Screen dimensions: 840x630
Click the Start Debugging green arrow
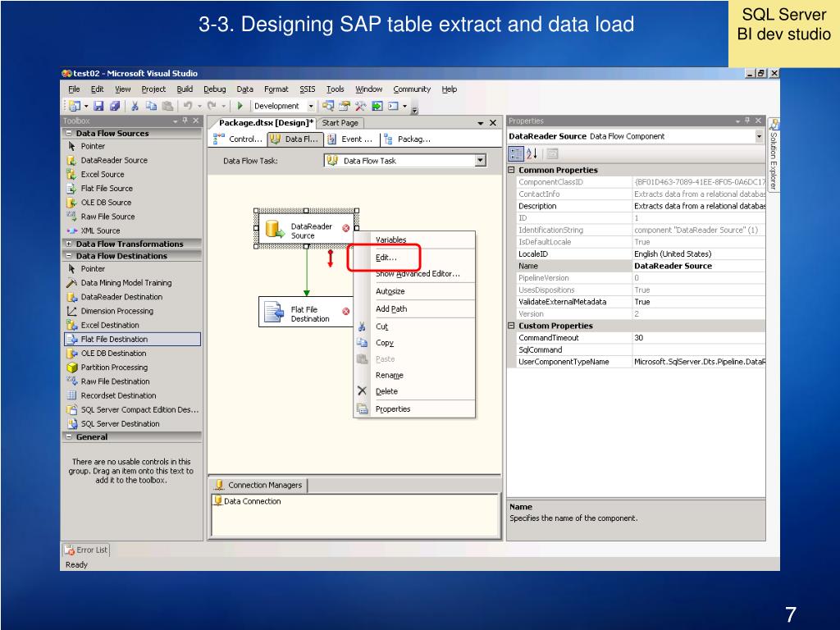[240, 106]
